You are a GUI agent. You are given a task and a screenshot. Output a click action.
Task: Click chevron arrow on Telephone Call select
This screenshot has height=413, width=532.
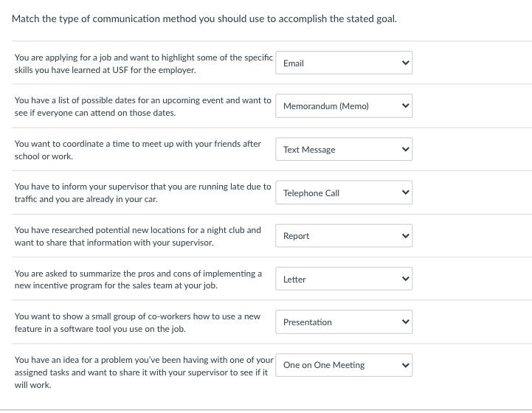pyautogui.click(x=404, y=193)
